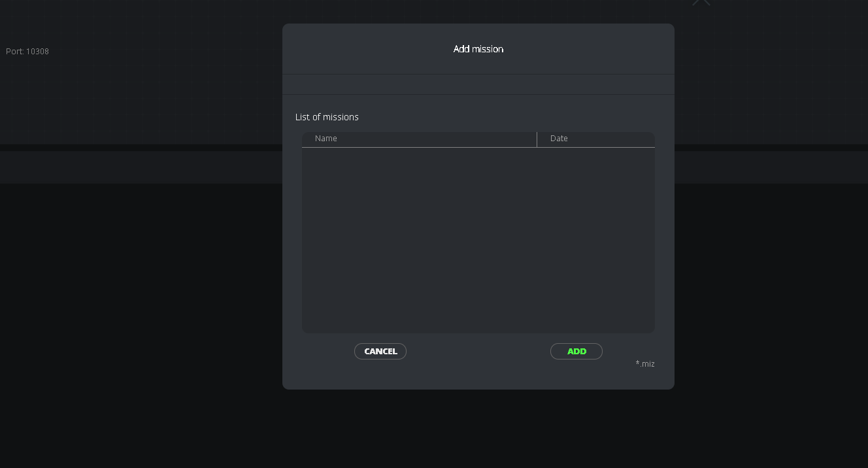Click the 'Port: 10308' text in background window
Image resolution: width=868 pixels, height=468 pixels.
pos(27,51)
